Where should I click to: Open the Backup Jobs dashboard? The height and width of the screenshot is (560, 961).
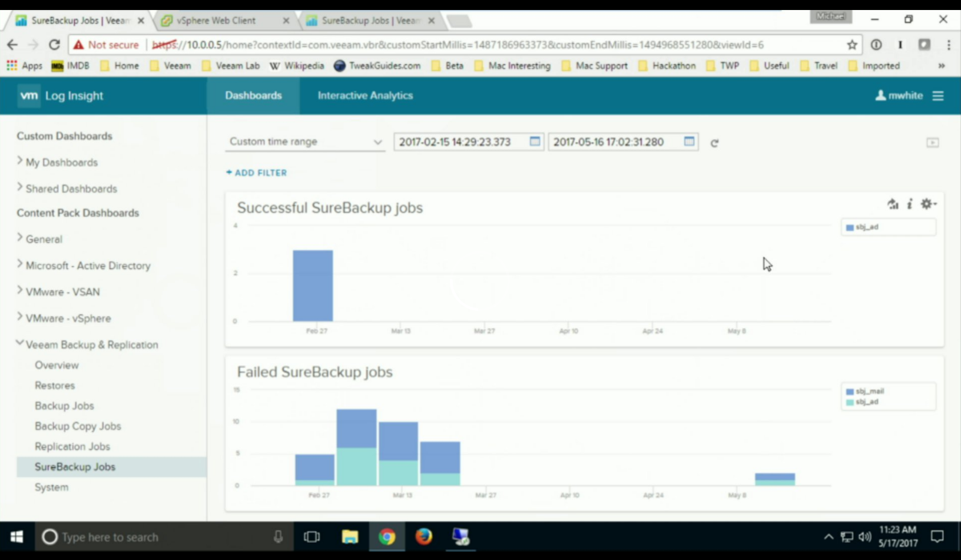click(64, 406)
